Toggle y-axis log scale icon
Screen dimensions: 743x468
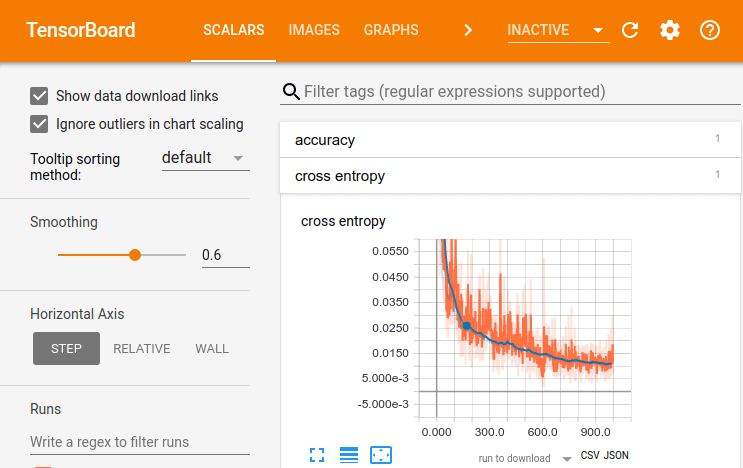[349, 455]
